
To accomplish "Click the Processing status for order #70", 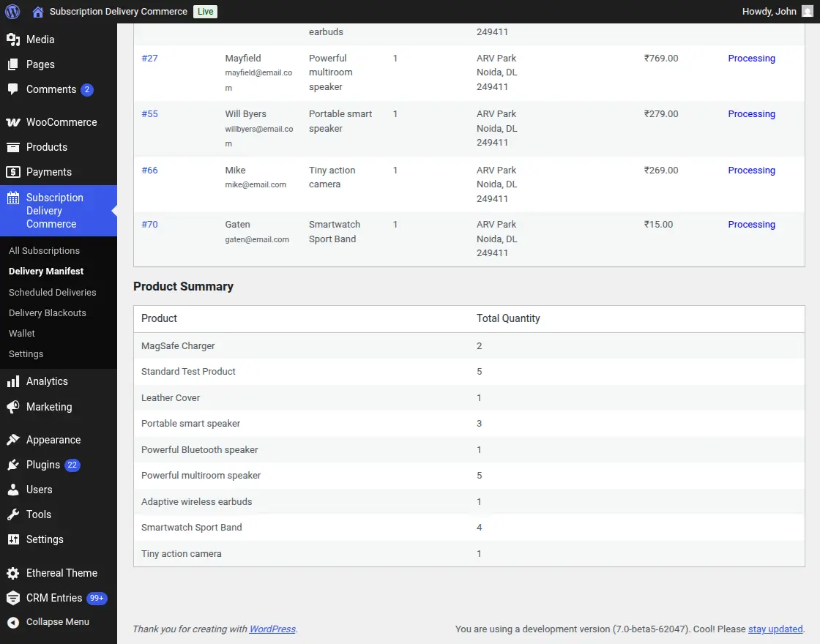I will [x=751, y=224].
